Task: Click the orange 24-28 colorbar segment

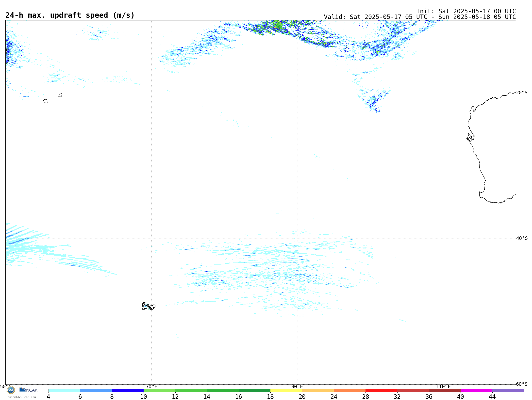Action: tap(350, 391)
